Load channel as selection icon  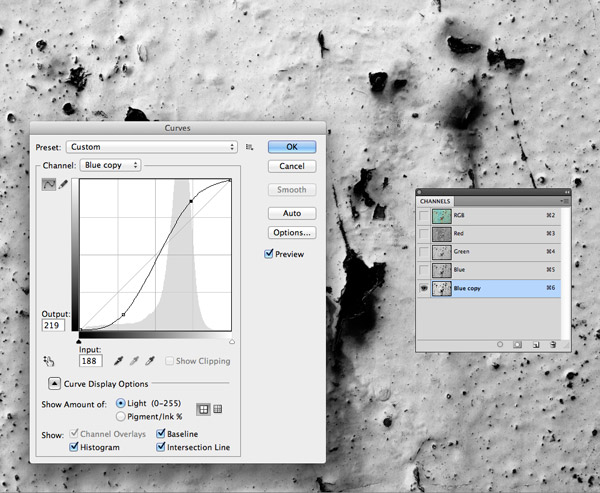(x=500, y=344)
